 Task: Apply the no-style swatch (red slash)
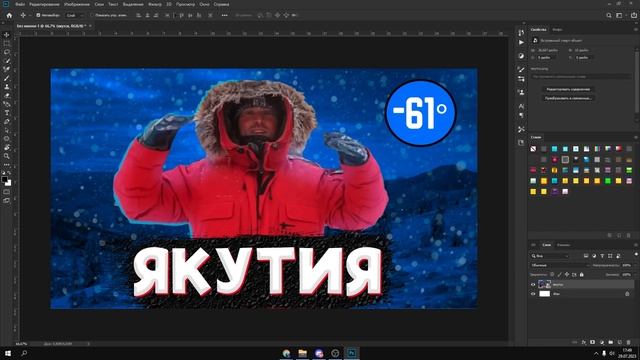(x=533, y=149)
